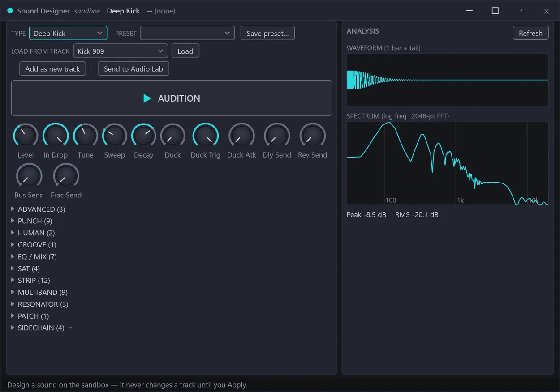This screenshot has height=392, width=560.
Task: Play the sound with the AUDITION button
Action: pos(172,98)
